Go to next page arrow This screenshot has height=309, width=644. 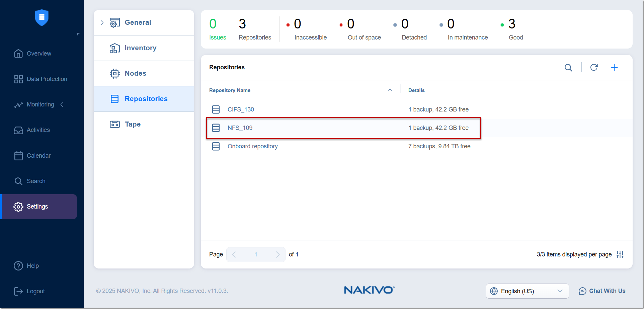[277, 254]
